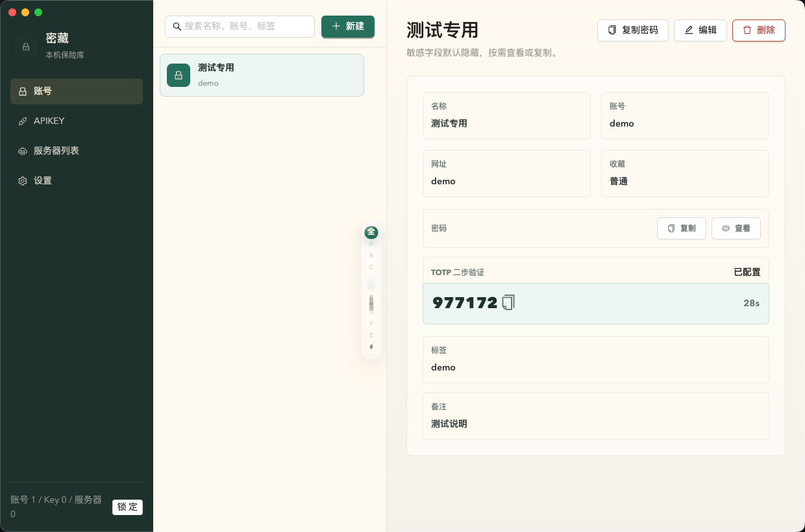This screenshot has height=532, width=805.
Task: Create a new entry with 新建
Action: [348, 27]
